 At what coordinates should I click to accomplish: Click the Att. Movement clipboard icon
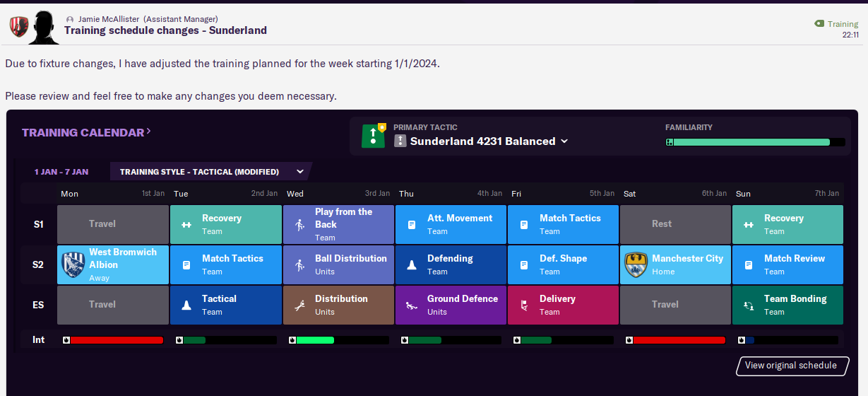[x=412, y=224]
